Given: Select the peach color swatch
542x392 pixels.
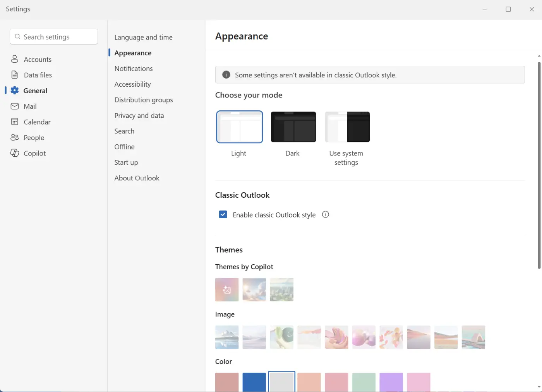Looking at the screenshot, I should tap(309, 382).
